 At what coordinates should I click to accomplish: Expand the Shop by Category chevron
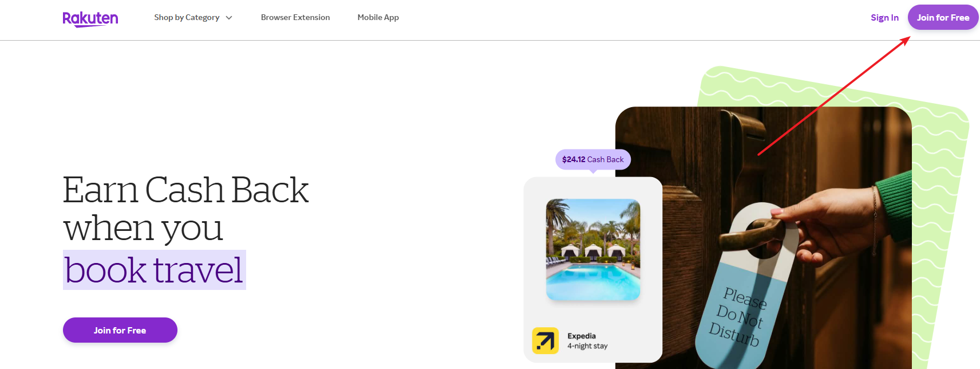(229, 18)
